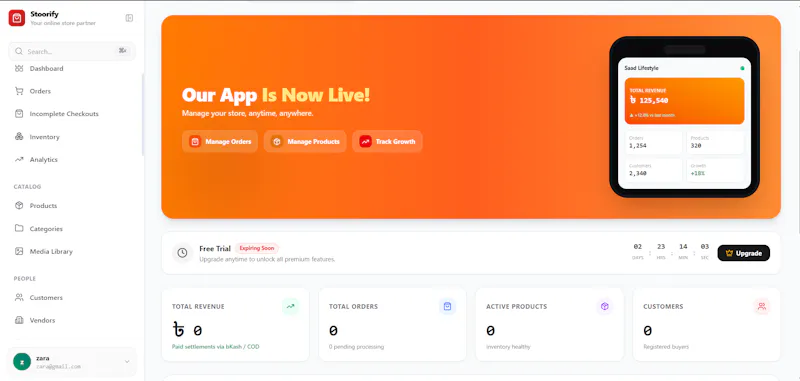Click the Categories folder icon
This screenshot has width=800, height=381.
19,228
